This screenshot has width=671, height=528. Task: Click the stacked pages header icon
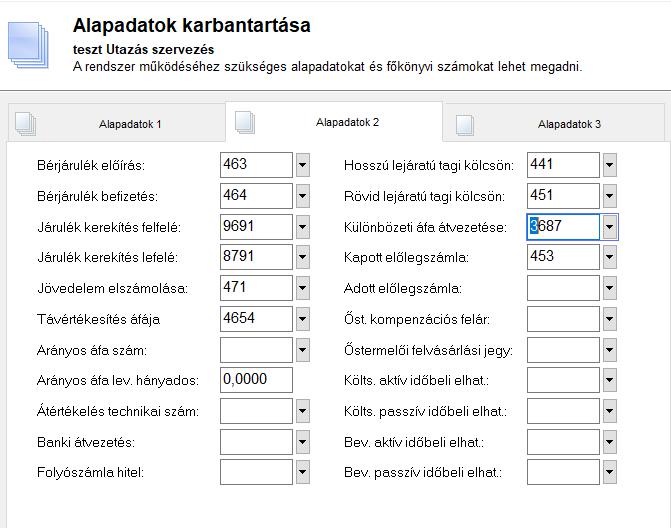click(28, 42)
